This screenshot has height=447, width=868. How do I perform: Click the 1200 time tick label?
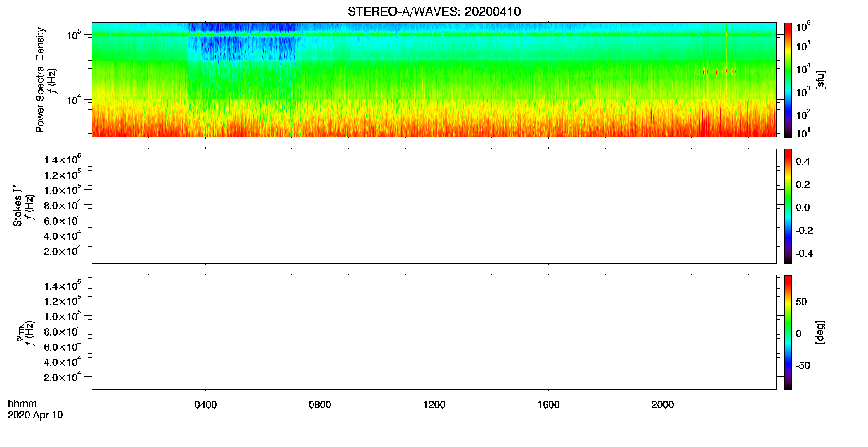coord(434,405)
